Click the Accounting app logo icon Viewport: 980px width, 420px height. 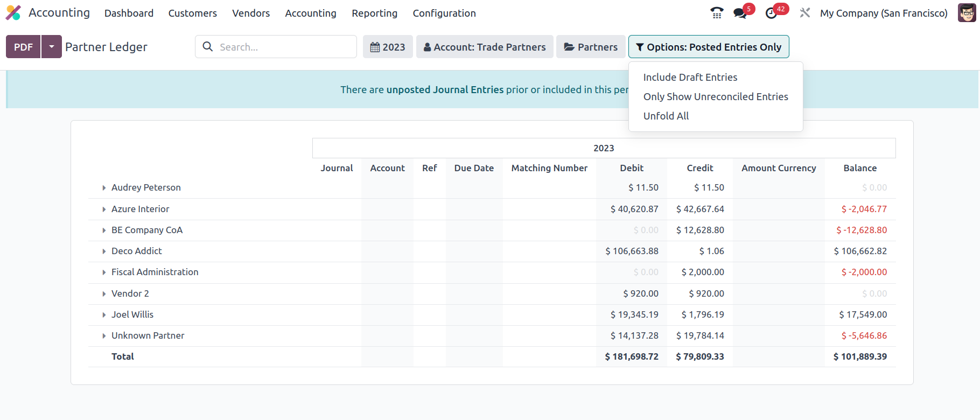tap(13, 13)
